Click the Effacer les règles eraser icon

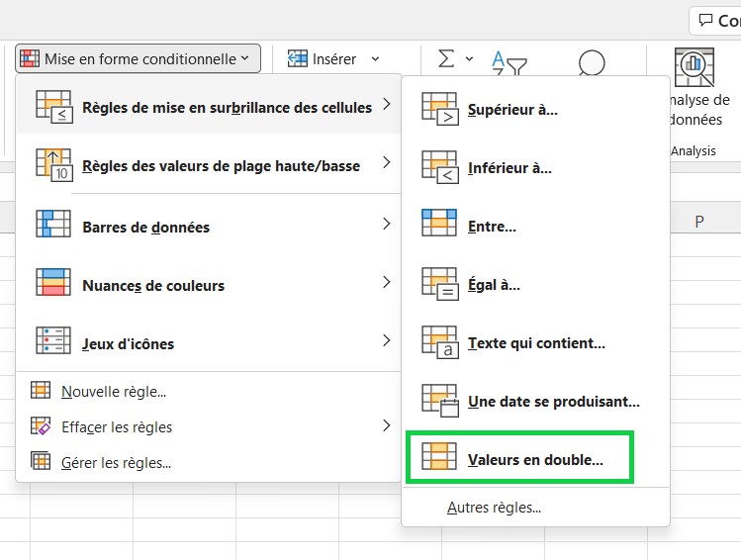[x=41, y=425]
